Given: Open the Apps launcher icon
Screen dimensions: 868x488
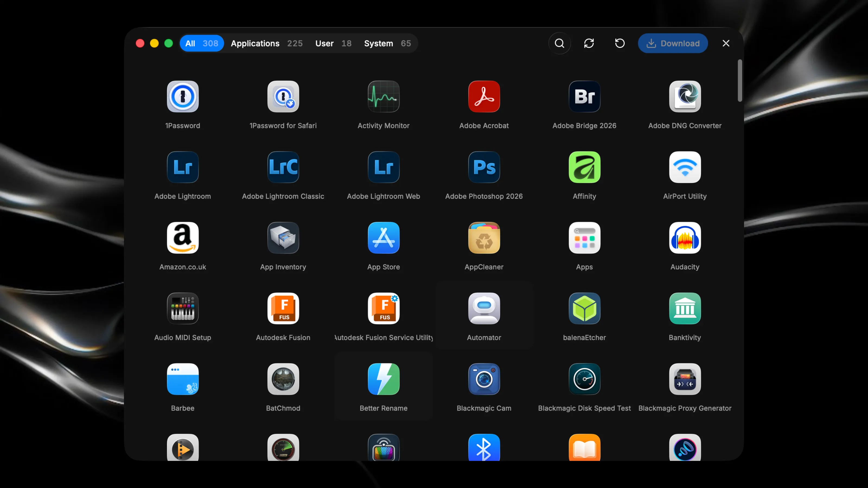Looking at the screenshot, I should coord(584,238).
